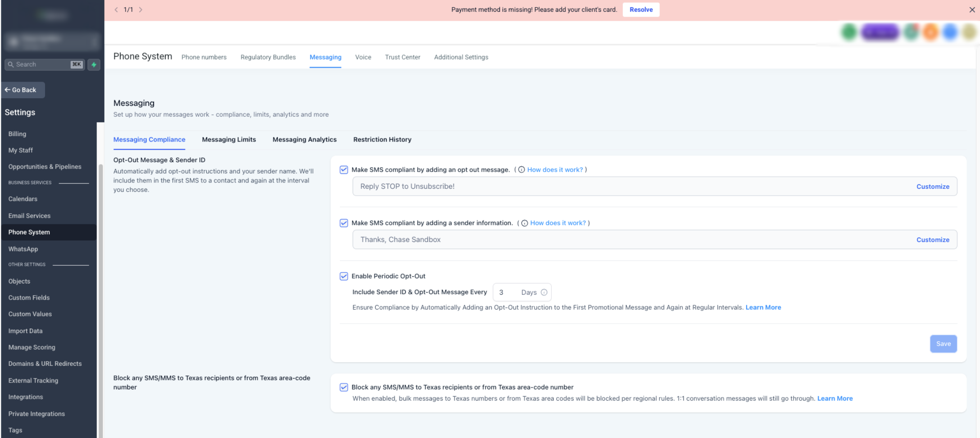The height and width of the screenshot is (438, 980).
Task: Select the Messaging Compliance tab
Action: click(149, 140)
